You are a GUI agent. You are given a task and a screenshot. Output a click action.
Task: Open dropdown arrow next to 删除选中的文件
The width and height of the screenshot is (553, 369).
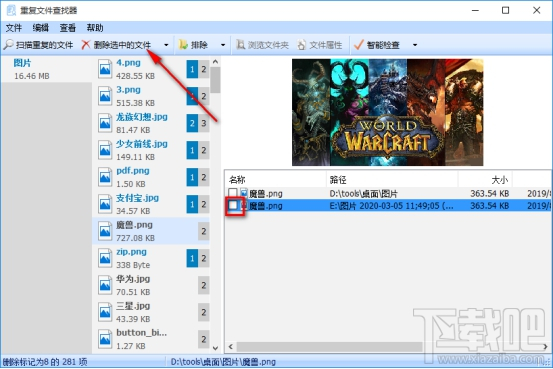click(x=166, y=45)
